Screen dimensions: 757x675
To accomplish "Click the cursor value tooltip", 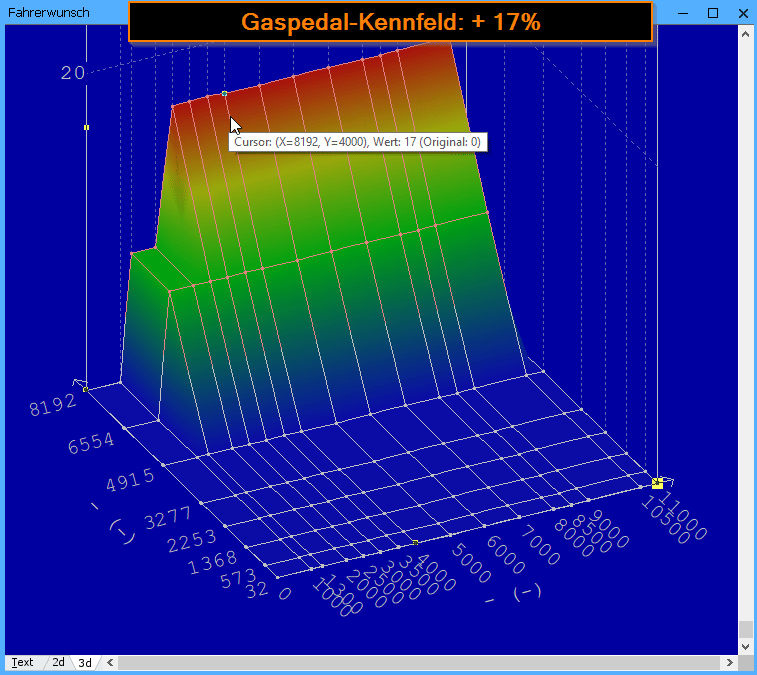I will pos(358,142).
